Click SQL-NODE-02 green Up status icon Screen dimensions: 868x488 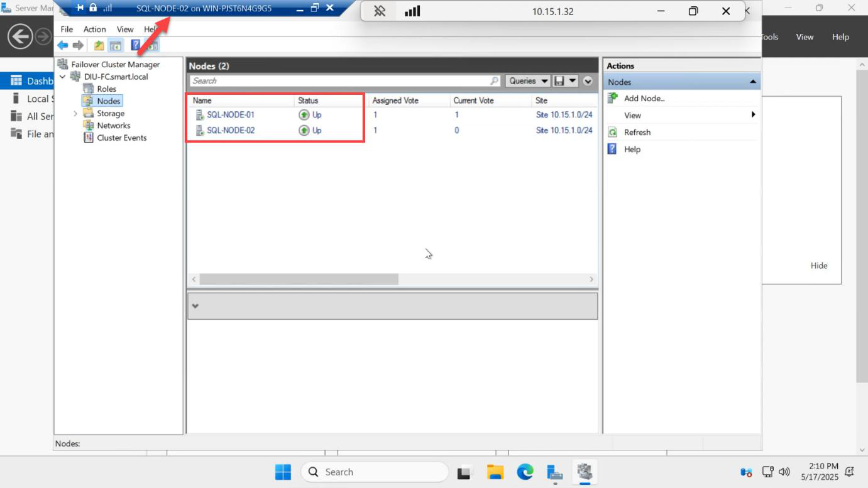[304, 131]
